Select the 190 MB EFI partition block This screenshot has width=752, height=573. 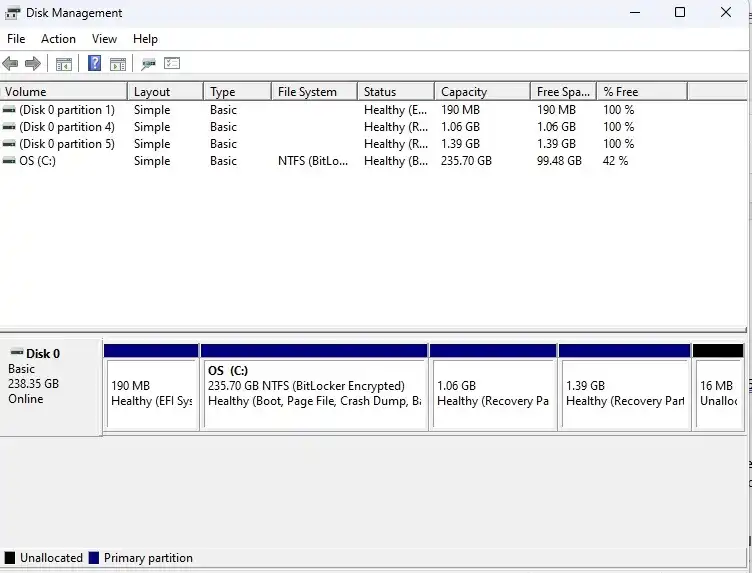pos(151,393)
